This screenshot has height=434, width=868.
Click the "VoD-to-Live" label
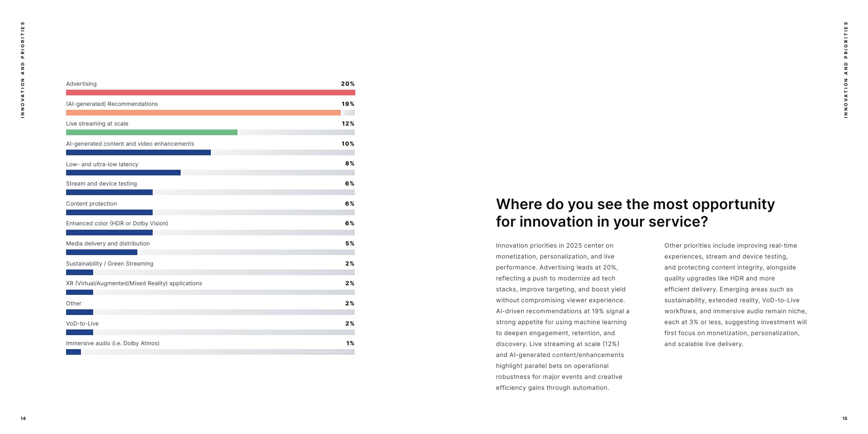82,324
